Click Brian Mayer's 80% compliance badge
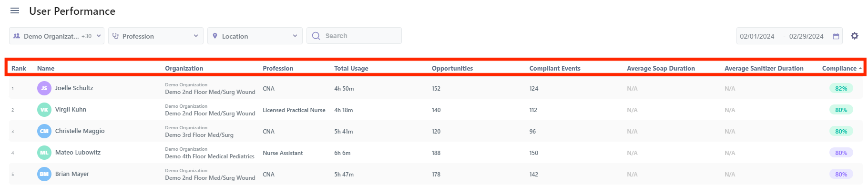This screenshot has width=868, height=186. [x=841, y=174]
